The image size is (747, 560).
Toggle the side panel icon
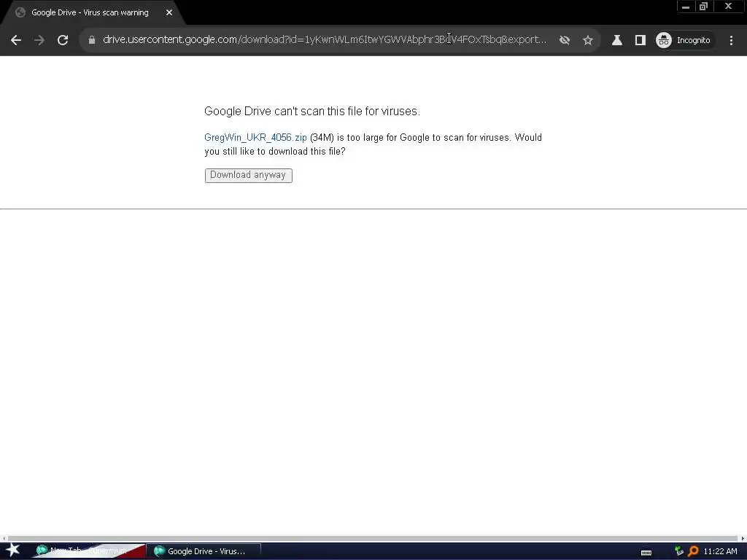coord(640,40)
